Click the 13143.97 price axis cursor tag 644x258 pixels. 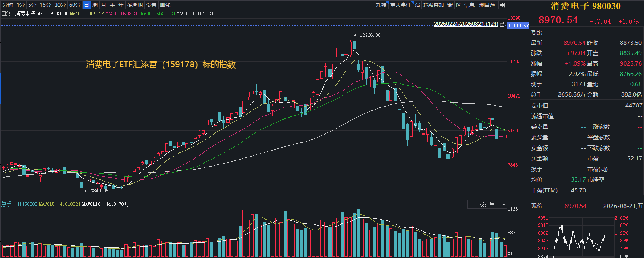518,25
